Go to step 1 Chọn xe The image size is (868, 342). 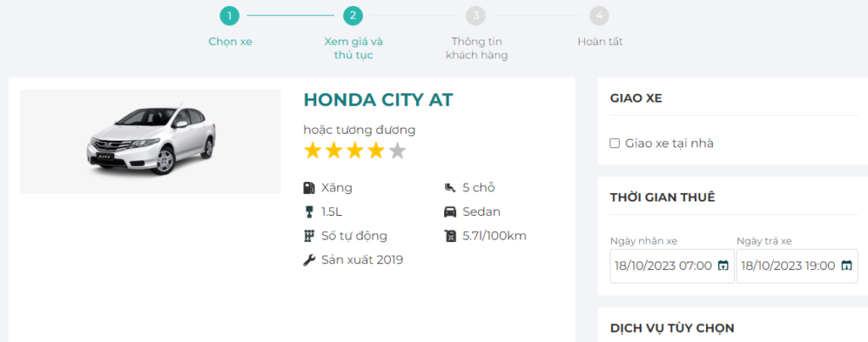pyautogui.click(x=230, y=15)
